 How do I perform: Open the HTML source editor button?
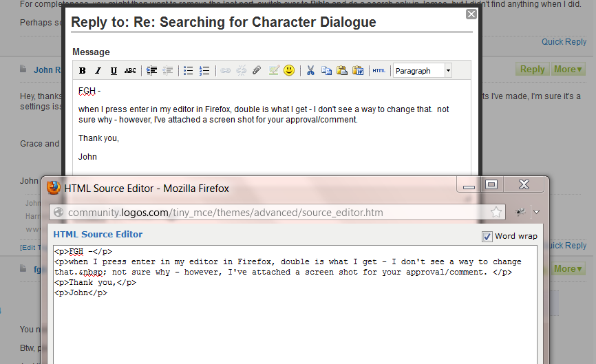(379, 71)
